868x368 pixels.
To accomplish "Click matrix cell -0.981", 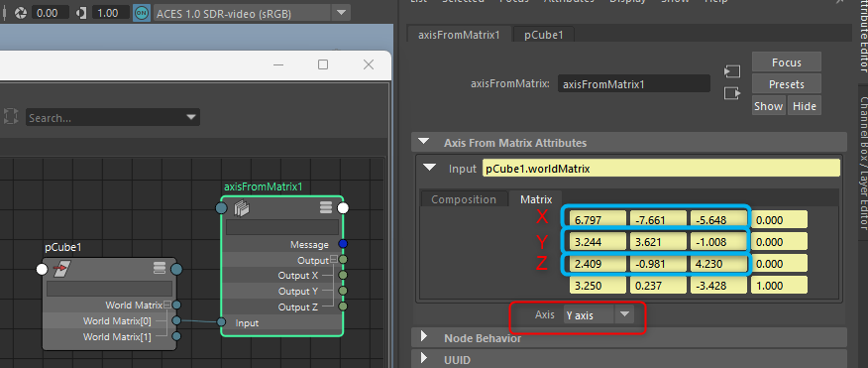I will pyautogui.click(x=658, y=264).
